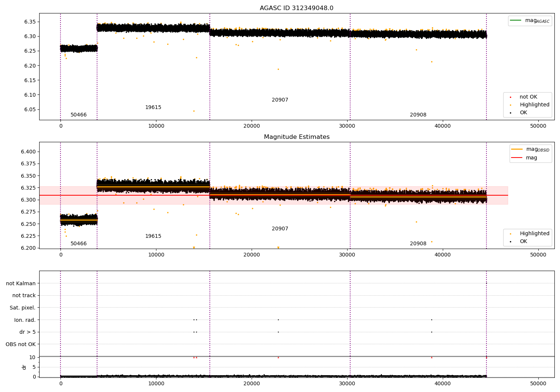The width and height of the screenshot is (560, 392).
Task: Click the 50000 x-tick in the AGASC plot
Action: click(538, 126)
